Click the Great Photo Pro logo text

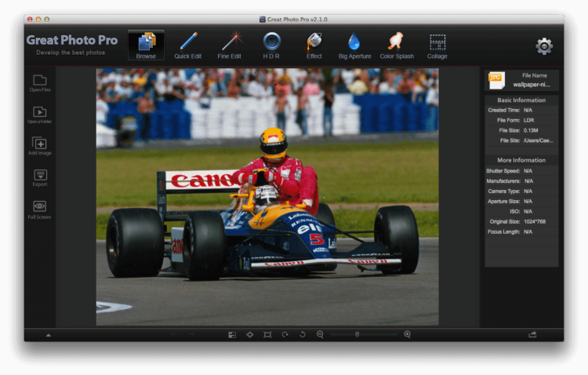(x=72, y=40)
